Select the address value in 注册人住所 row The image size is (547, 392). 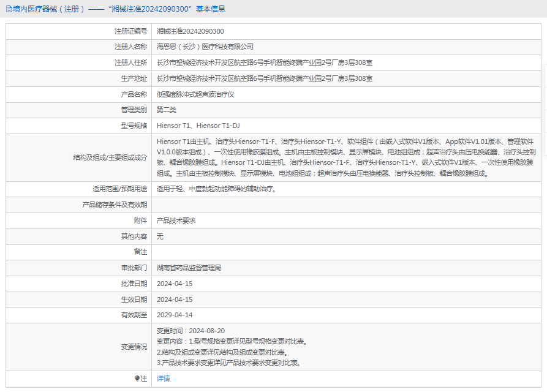(265, 62)
